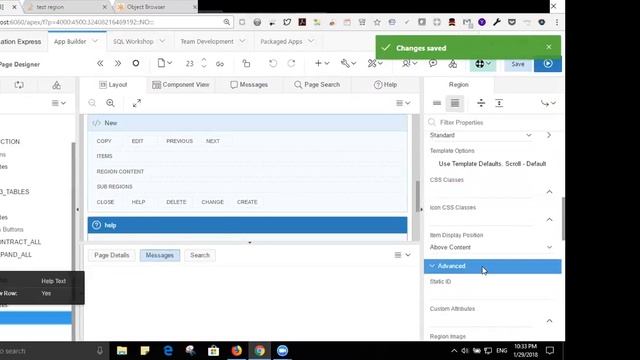This screenshot has width=640, height=360.
Task: Click the go-to-template arrow beside Standard
Action: pos(549,135)
